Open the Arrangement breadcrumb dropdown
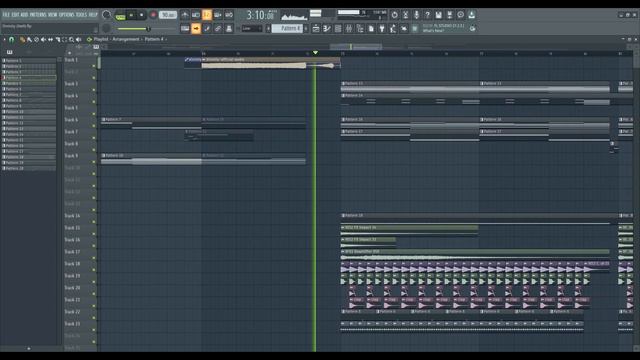 tap(126, 40)
